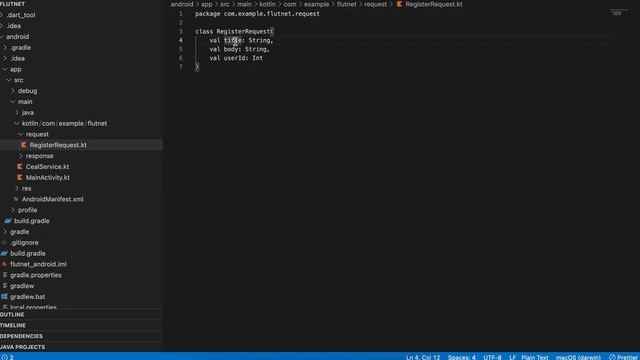Collapse the main folder
The height and width of the screenshot is (360, 640).
click(x=24, y=102)
